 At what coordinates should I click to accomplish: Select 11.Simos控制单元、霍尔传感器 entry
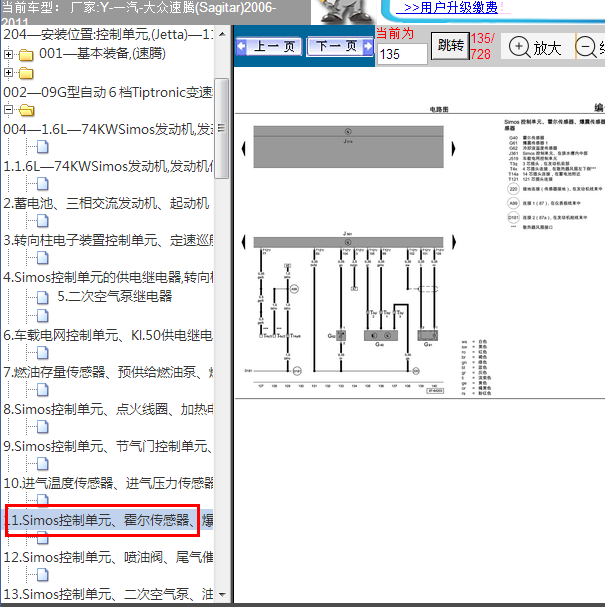[x=108, y=520]
